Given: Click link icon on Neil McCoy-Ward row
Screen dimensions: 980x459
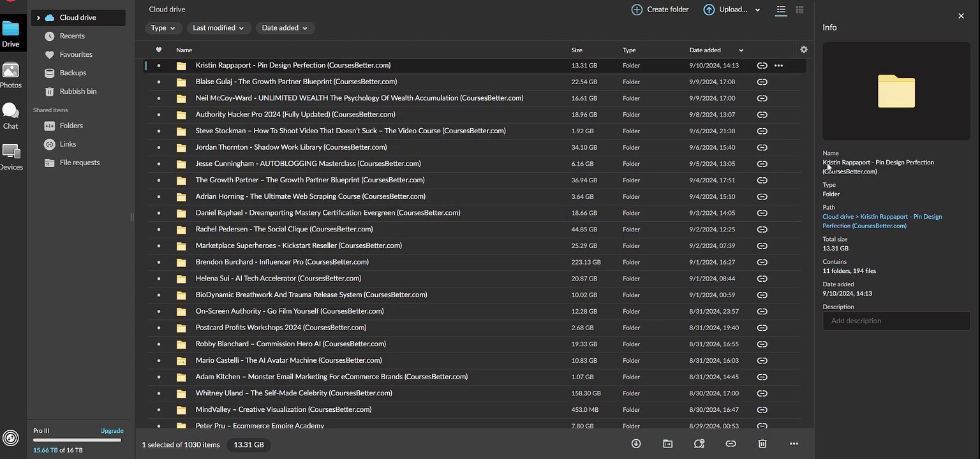Looking at the screenshot, I should pyautogui.click(x=762, y=98).
